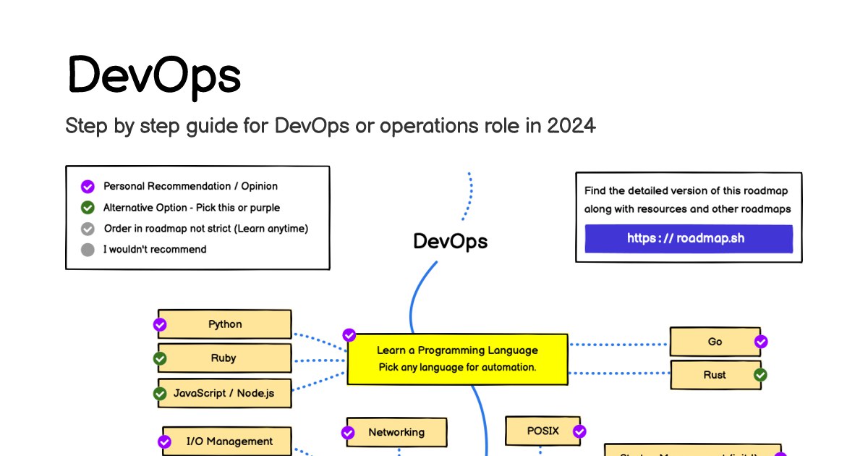Open the Learn a Programming Language node
Image resolution: width=868 pixels, height=456 pixels.
pyautogui.click(x=457, y=359)
